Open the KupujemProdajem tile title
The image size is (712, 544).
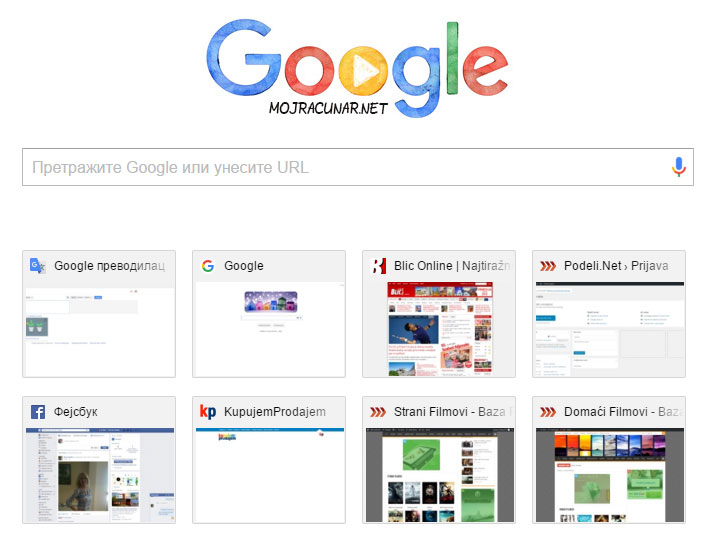click(275, 412)
